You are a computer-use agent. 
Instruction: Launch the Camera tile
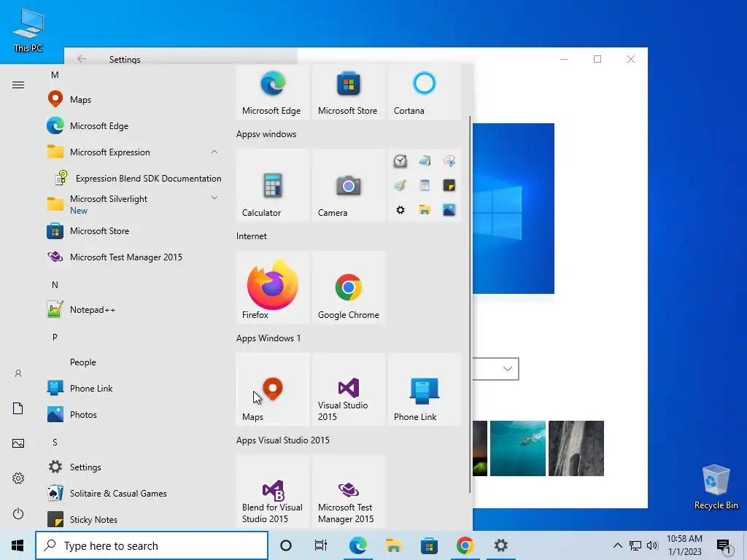click(x=348, y=185)
